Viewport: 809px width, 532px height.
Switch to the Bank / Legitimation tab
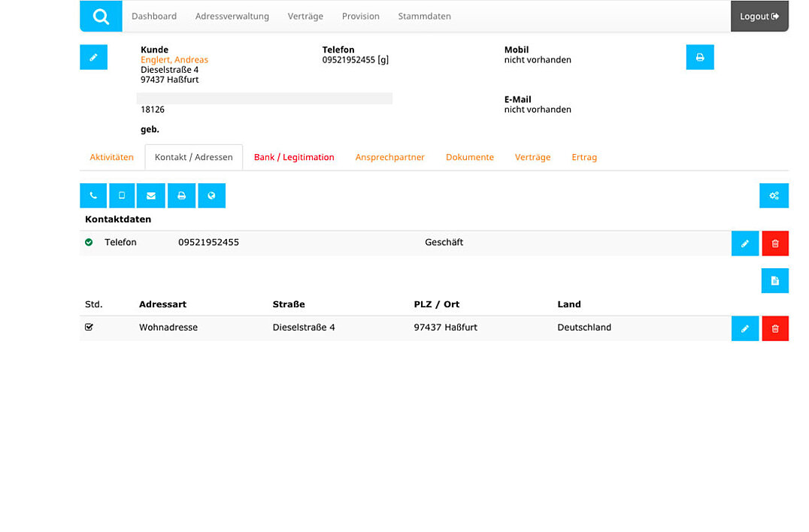pos(294,157)
